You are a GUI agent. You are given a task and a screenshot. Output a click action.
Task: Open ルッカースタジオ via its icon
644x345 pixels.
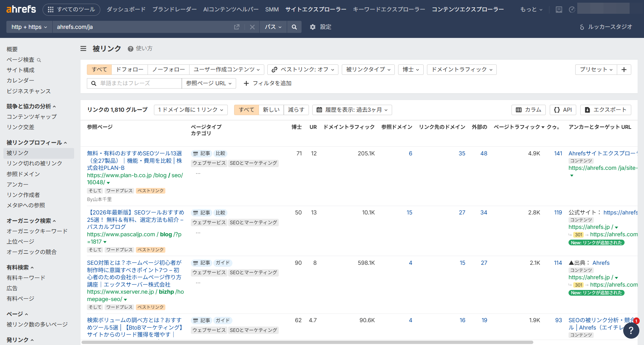[582, 27]
